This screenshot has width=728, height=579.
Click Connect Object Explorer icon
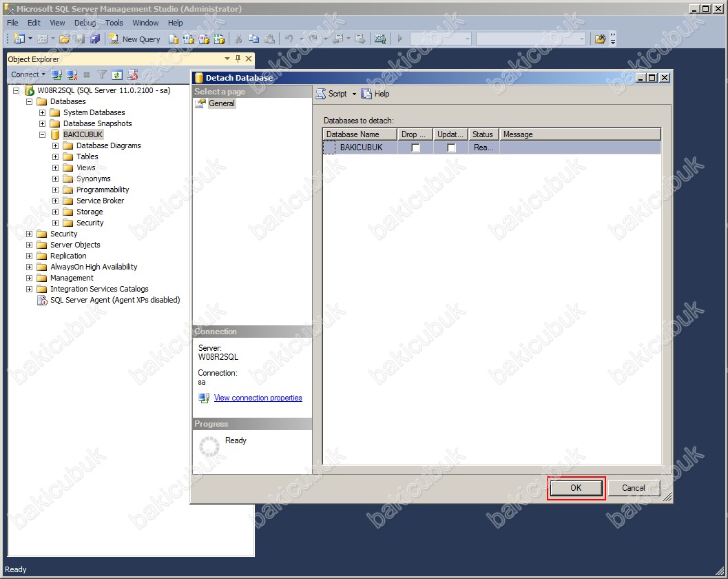[56, 74]
